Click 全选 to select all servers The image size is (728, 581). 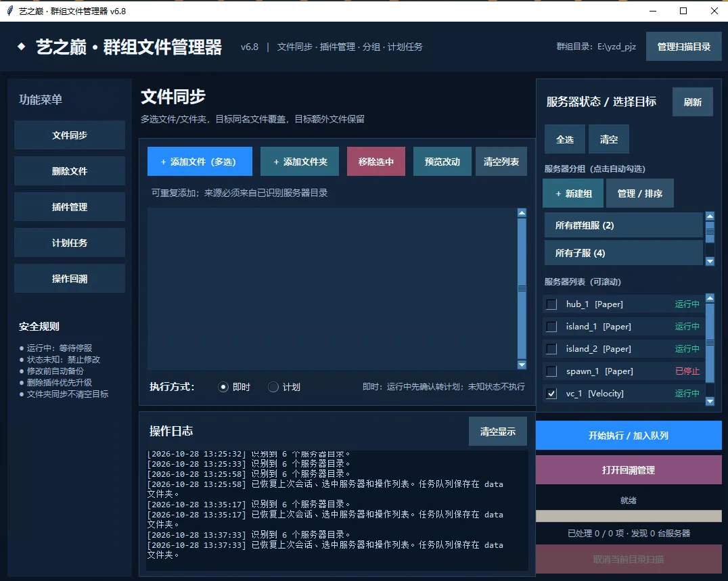click(x=564, y=139)
